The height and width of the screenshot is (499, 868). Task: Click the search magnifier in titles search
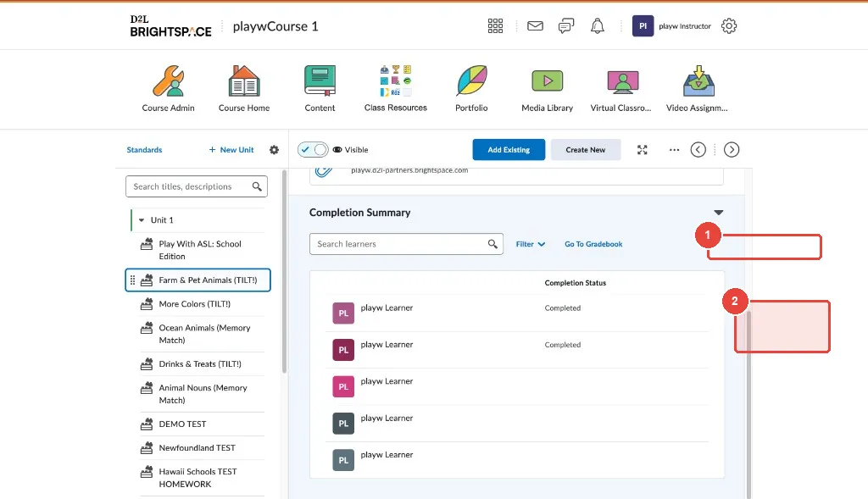257,186
